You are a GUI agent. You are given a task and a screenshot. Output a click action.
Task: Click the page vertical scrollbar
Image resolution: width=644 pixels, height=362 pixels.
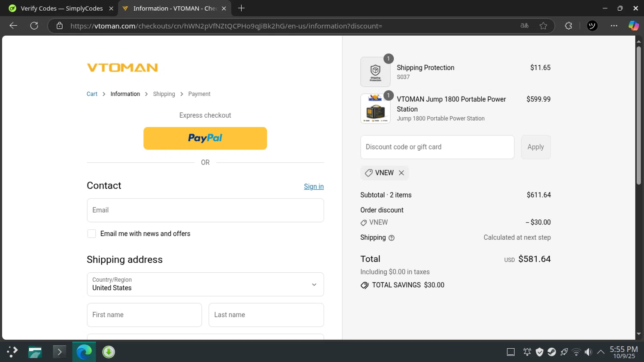pos(639,115)
